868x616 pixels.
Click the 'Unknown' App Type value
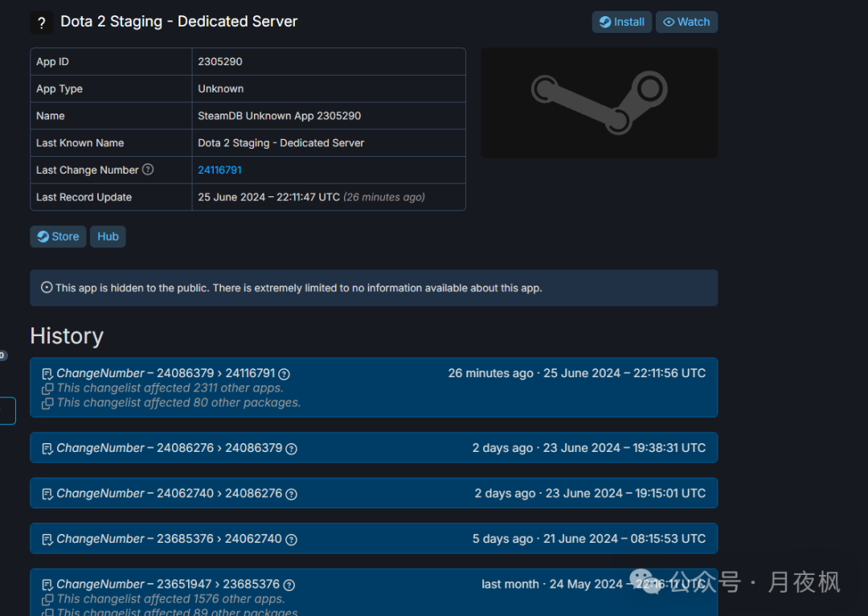(221, 88)
